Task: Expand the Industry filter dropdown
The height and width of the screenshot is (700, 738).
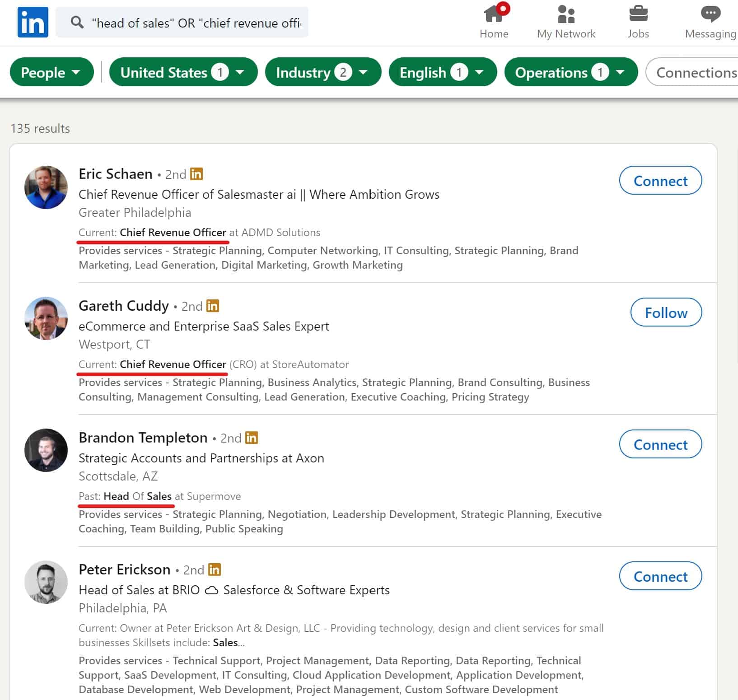Action: coord(322,72)
